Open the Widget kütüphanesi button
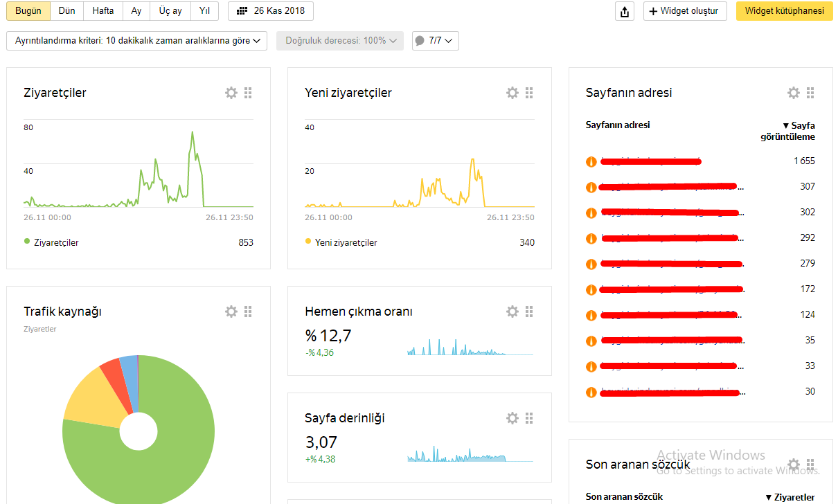 (785, 11)
